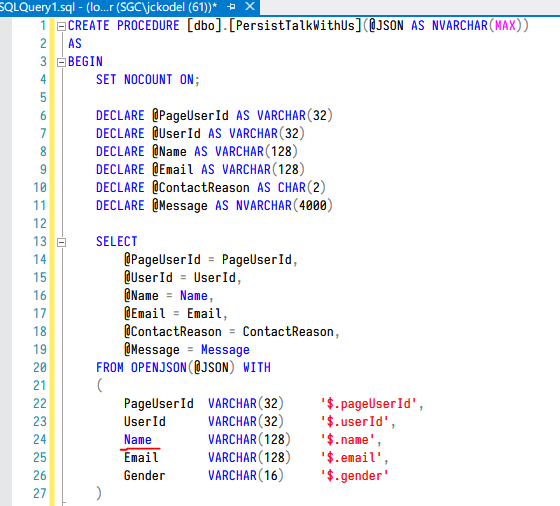Collapse the SELECT statement outline
The image size is (560, 506).
coord(61,242)
